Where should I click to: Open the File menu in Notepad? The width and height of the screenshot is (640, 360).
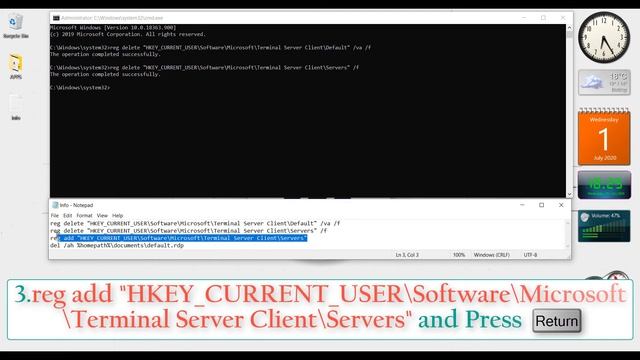coord(54,216)
